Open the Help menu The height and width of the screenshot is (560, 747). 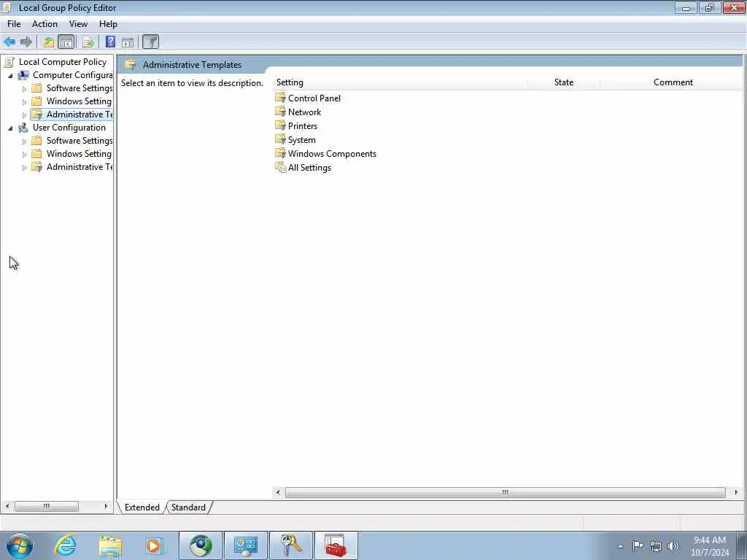click(x=108, y=24)
